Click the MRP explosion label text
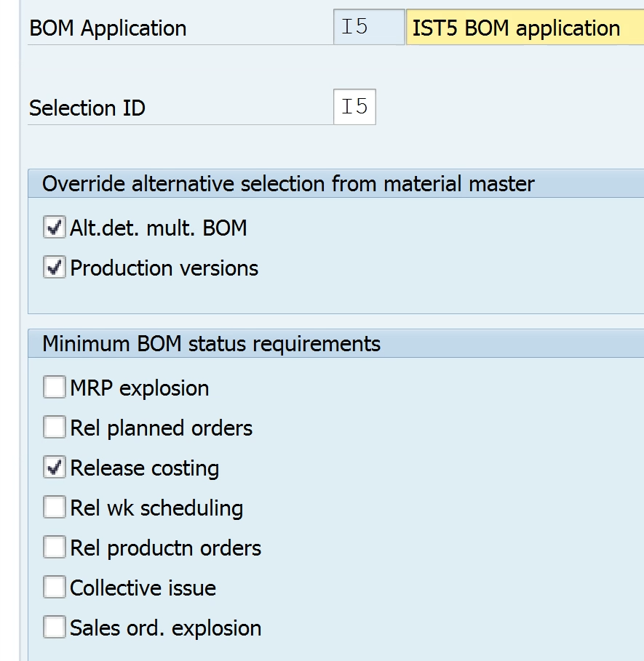The width and height of the screenshot is (644, 661). point(140,388)
